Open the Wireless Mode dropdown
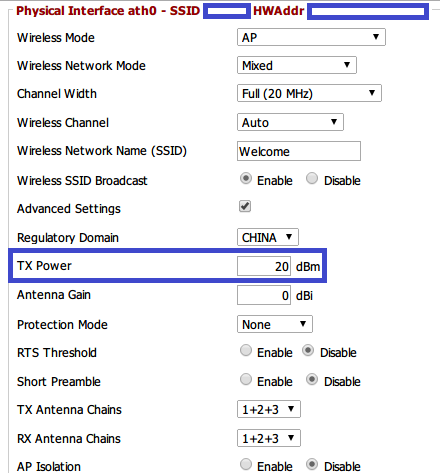Viewport: 440px width, 473px height. point(311,37)
